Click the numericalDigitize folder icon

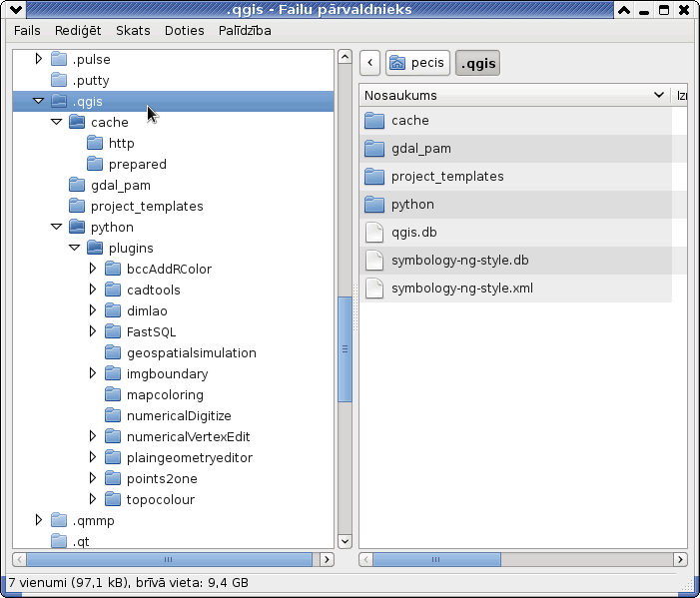pyautogui.click(x=113, y=415)
